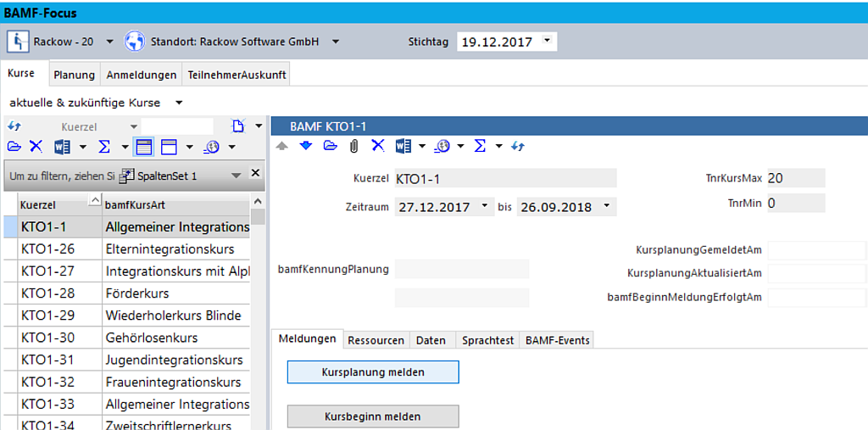This screenshot has width=868, height=430.
Task: Open the sigma dropdown in detail toolbar
Action: [498, 147]
